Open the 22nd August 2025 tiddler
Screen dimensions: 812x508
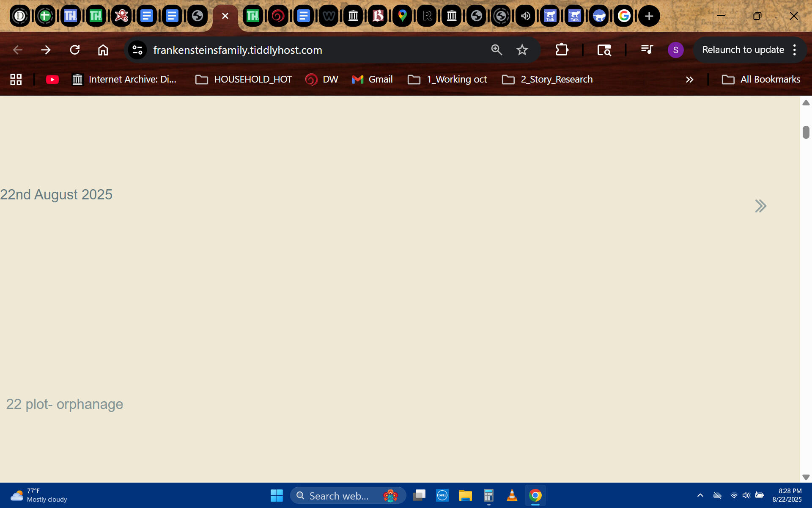[x=56, y=195]
